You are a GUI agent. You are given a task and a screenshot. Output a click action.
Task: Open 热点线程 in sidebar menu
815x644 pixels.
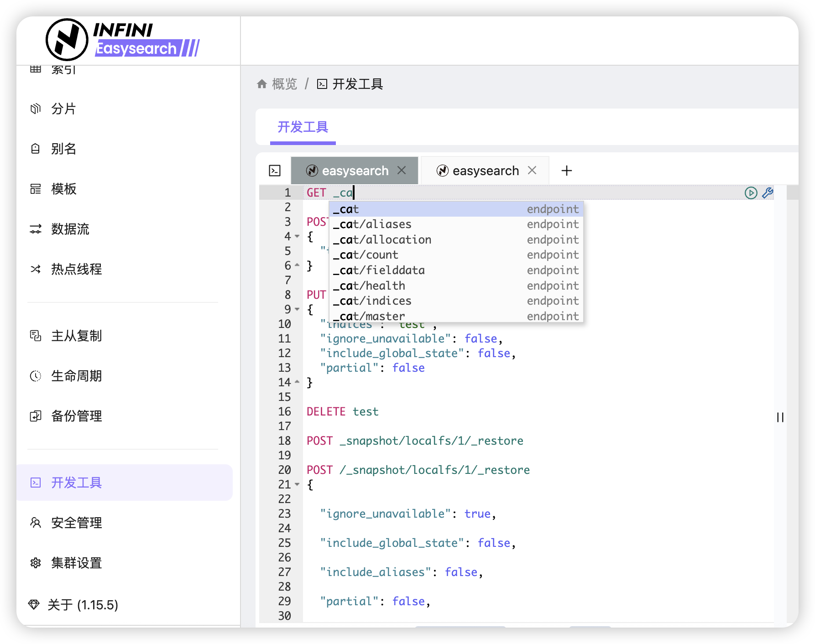tap(77, 269)
